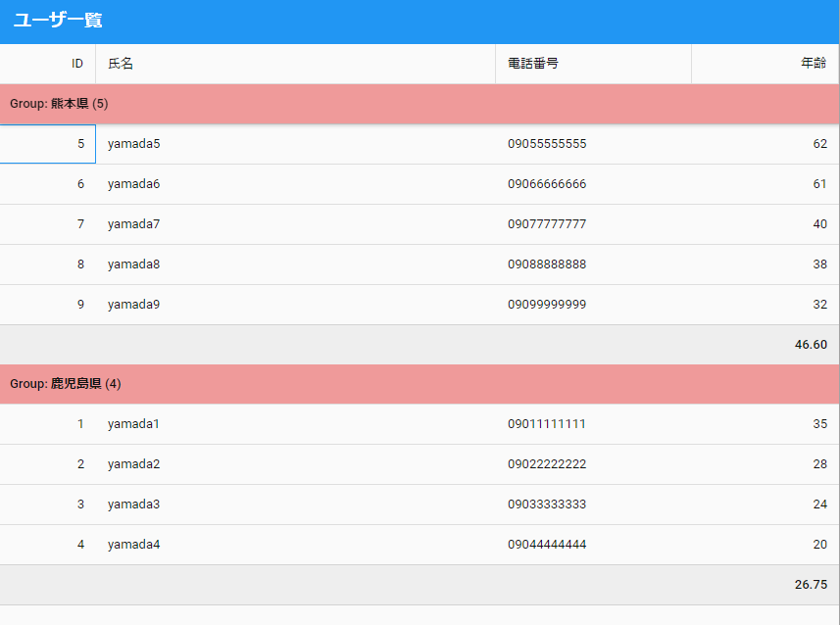Select ID cell 6

click(x=48, y=184)
